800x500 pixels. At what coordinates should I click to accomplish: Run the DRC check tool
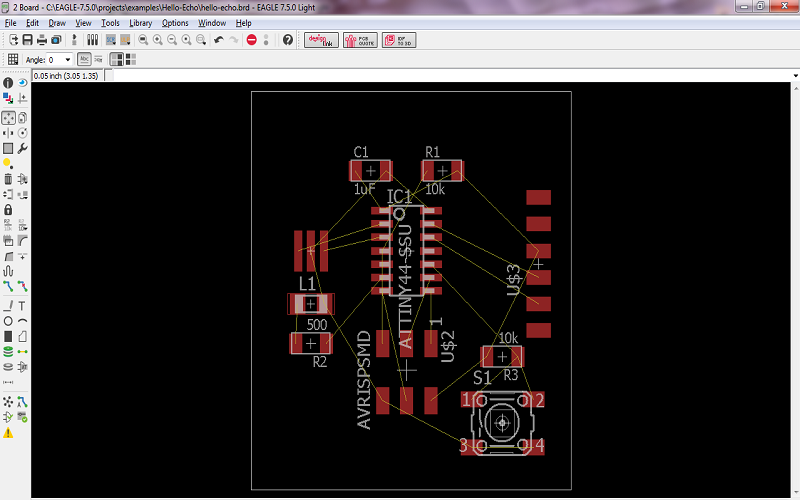pos(22,417)
